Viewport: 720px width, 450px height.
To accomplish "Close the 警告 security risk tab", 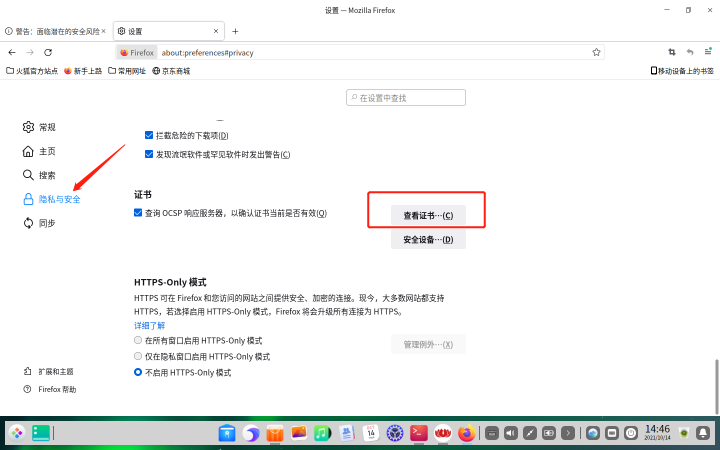I will coord(103,31).
